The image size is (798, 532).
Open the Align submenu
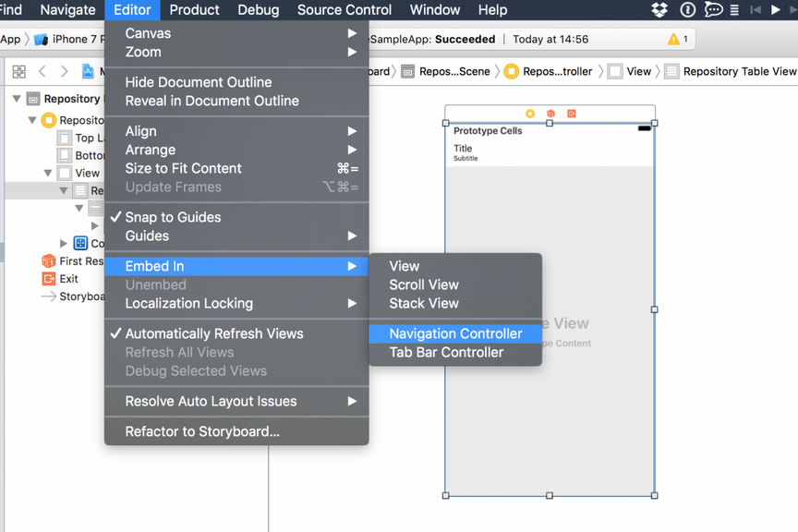(x=236, y=131)
